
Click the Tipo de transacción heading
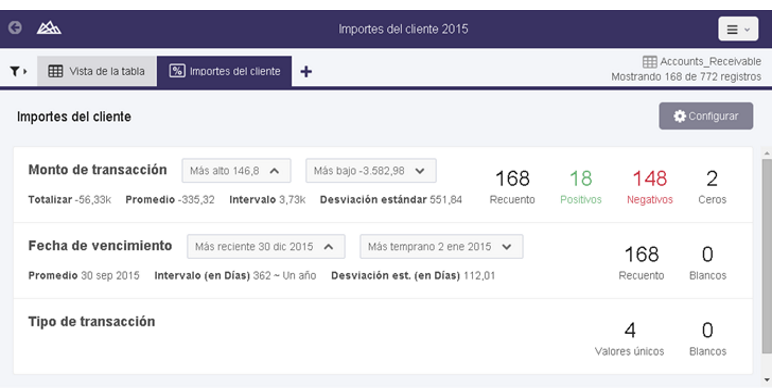pyautogui.click(x=92, y=322)
